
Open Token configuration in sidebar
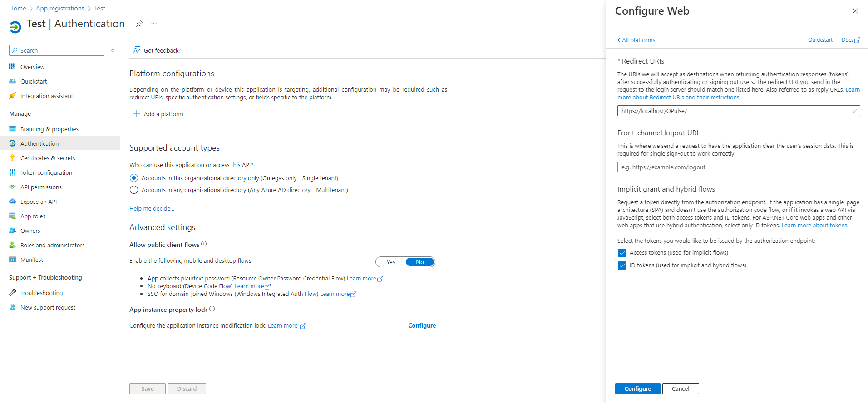[x=46, y=172]
